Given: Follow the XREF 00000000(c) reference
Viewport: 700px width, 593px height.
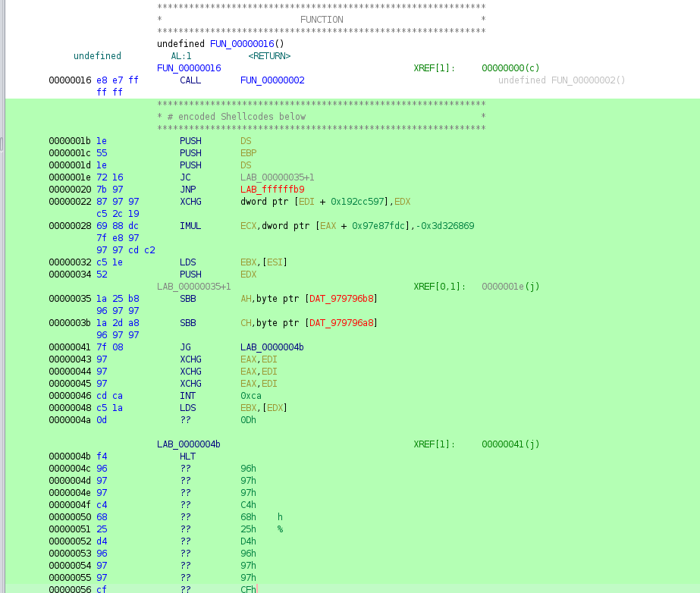Looking at the screenshot, I should 510,68.
